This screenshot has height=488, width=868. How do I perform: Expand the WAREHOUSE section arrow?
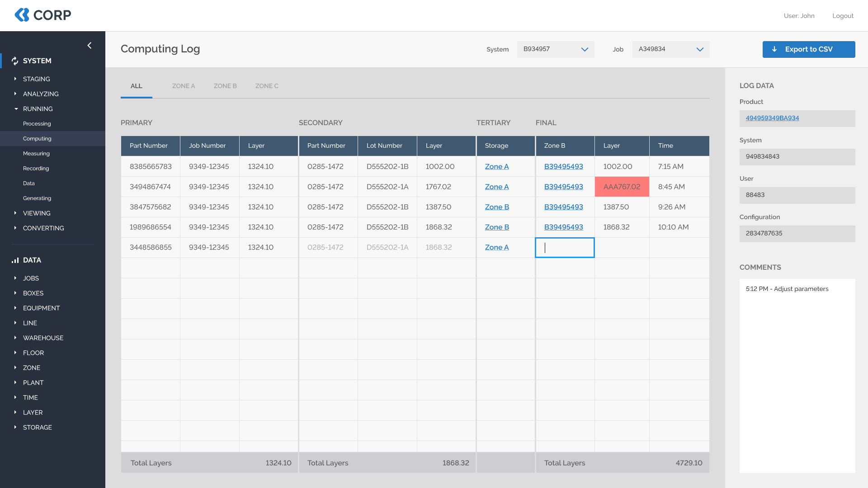(x=15, y=338)
